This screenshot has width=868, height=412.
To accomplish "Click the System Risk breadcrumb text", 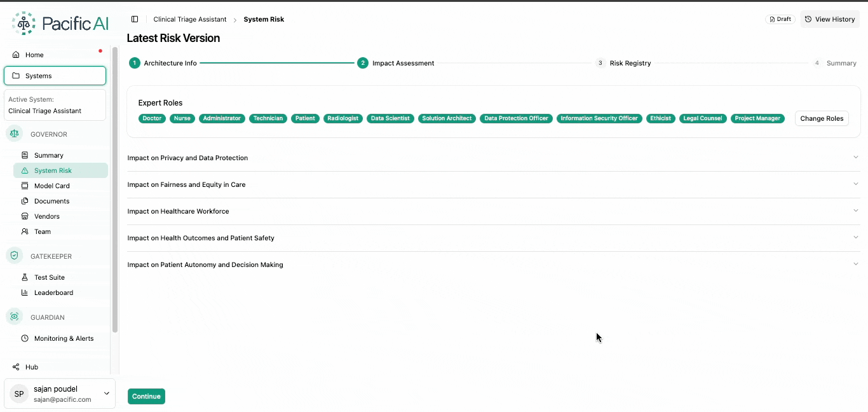I will click(264, 19).
